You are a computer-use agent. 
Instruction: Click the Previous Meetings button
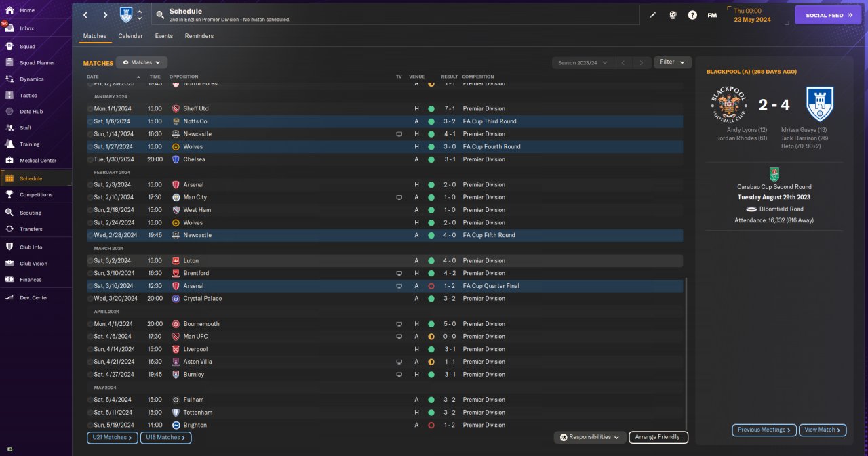tap(764, 430)
